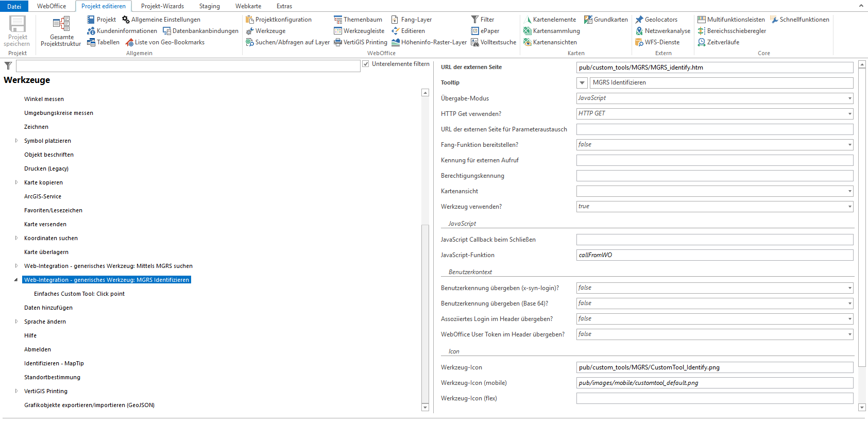Screen dimensions: 868x422
Task: Open Geolocators in the ribbon
Action: pyautogui.click(x=656, y=20)
